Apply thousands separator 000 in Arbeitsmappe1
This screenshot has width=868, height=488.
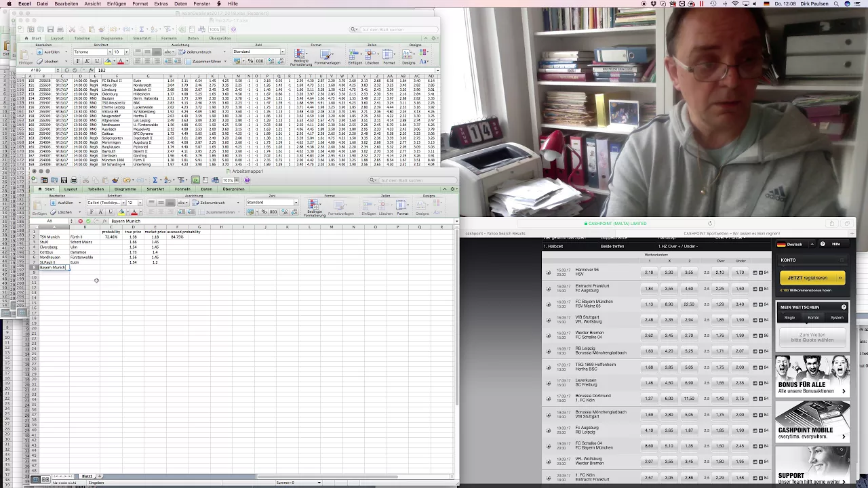click(x=273, y=211)
